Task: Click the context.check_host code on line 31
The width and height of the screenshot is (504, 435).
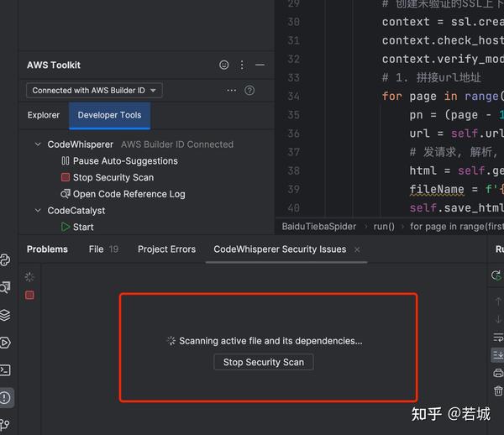Action: tap(443, 40)
